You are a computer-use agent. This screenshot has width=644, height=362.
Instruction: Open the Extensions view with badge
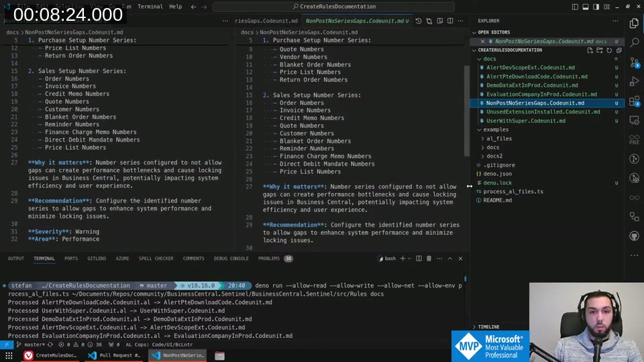click(x=634, y=101)
